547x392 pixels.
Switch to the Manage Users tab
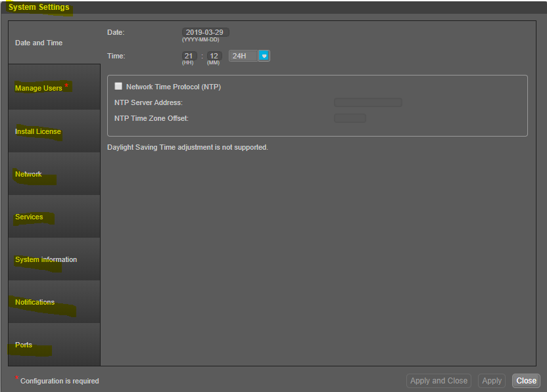pyautogui.click(x=54, y=87)
